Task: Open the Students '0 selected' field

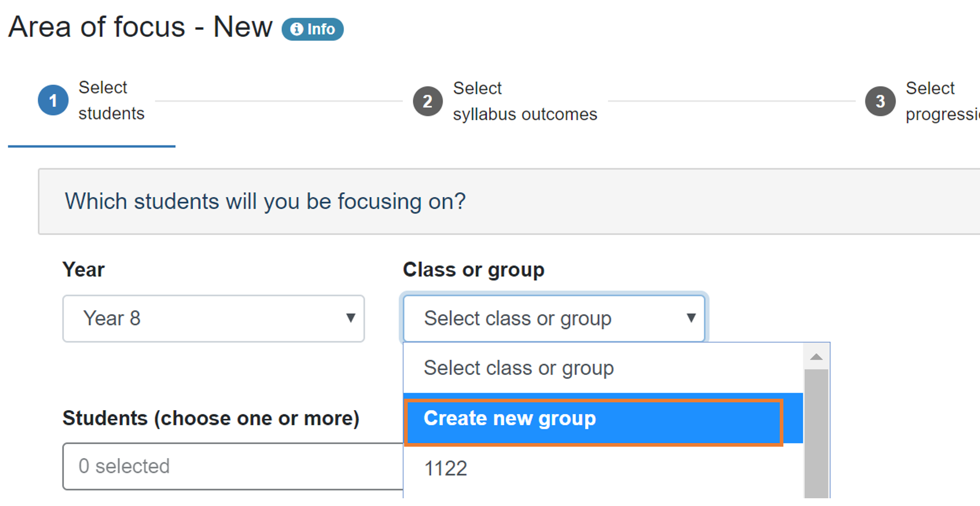Action: [x=232, y=466]
